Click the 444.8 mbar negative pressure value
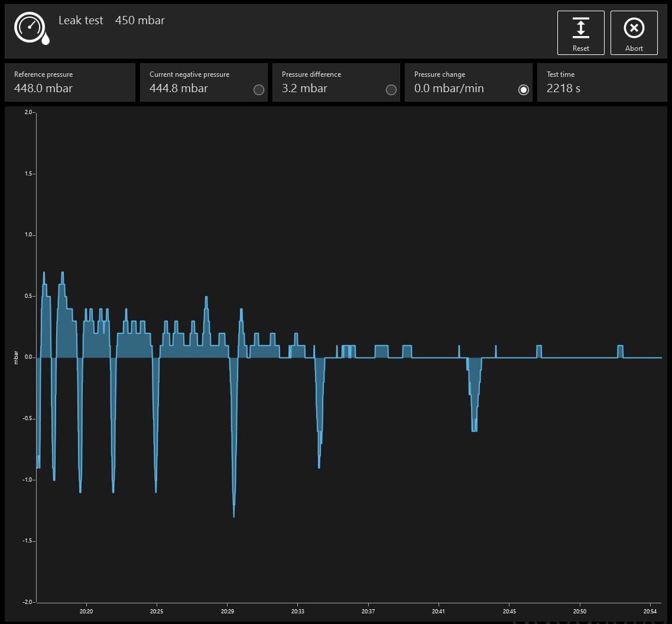Screen dimensions: 672x624 point(178,89)
